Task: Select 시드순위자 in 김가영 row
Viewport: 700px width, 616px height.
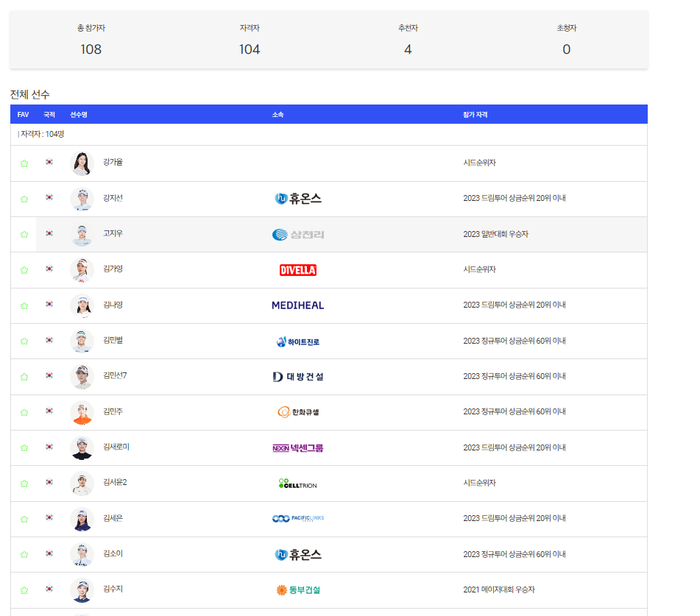Action: [479, 269]
